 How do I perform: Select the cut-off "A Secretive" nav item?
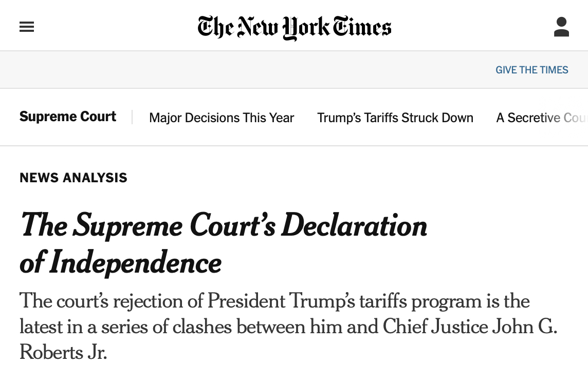pos(541,118)
